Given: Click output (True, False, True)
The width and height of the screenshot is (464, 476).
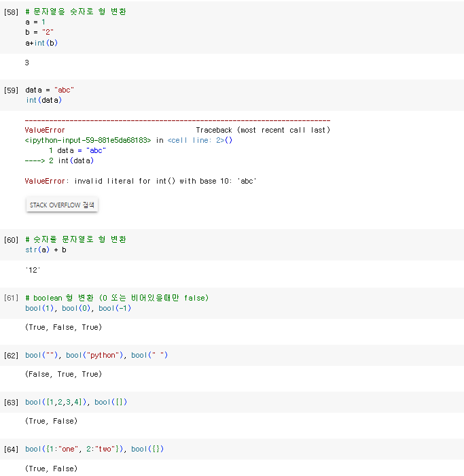Looking at the screenshot, I should [63, 327].
